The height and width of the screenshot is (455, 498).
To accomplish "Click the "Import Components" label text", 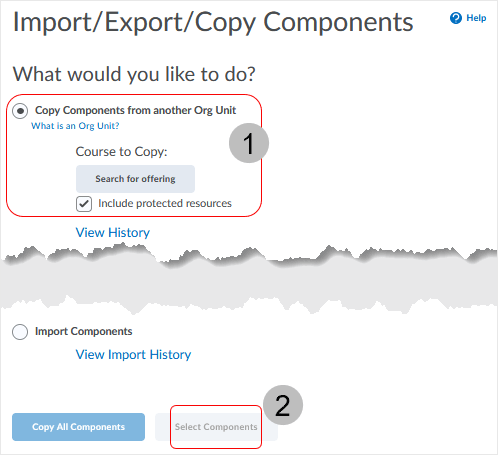I will [x=84, y=331].
